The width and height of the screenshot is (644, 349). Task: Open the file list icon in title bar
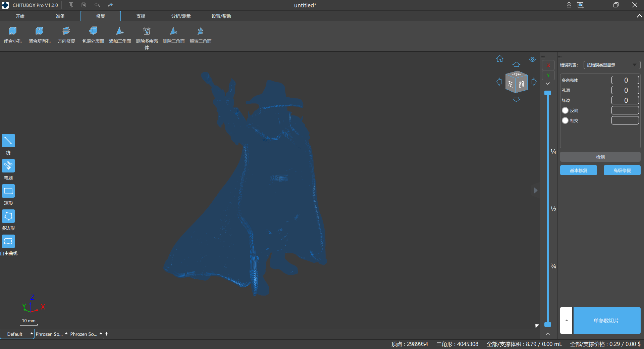71,5
